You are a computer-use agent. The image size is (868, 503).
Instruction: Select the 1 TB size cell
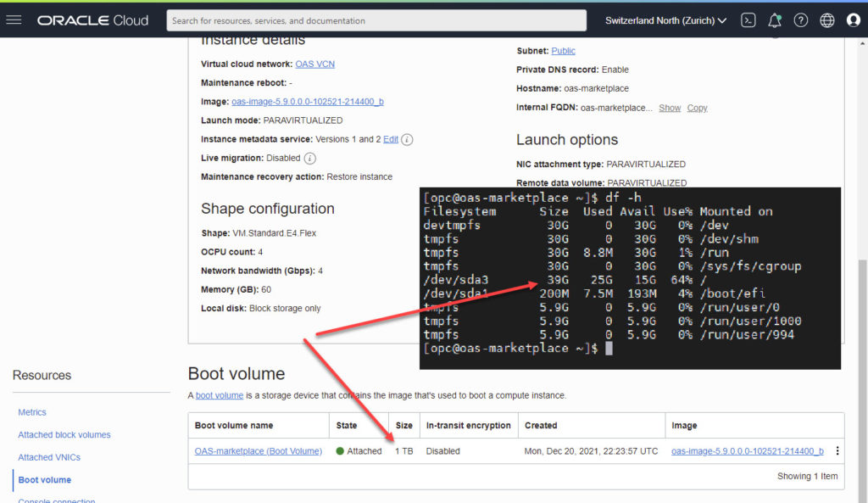404,451
